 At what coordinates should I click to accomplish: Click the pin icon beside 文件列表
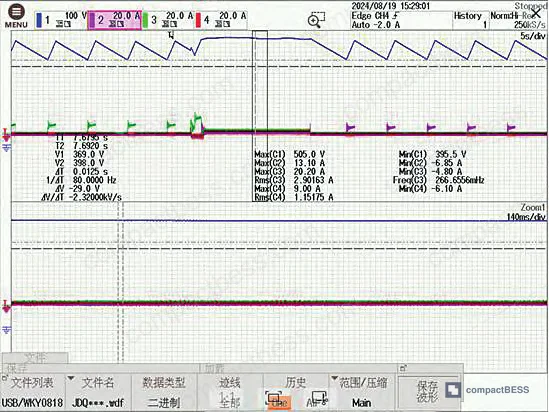(5, 378)
